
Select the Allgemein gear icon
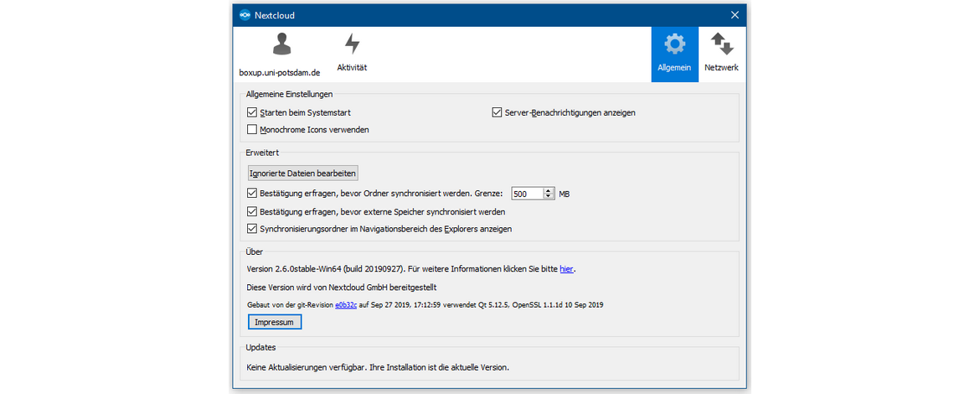[674, 44]
